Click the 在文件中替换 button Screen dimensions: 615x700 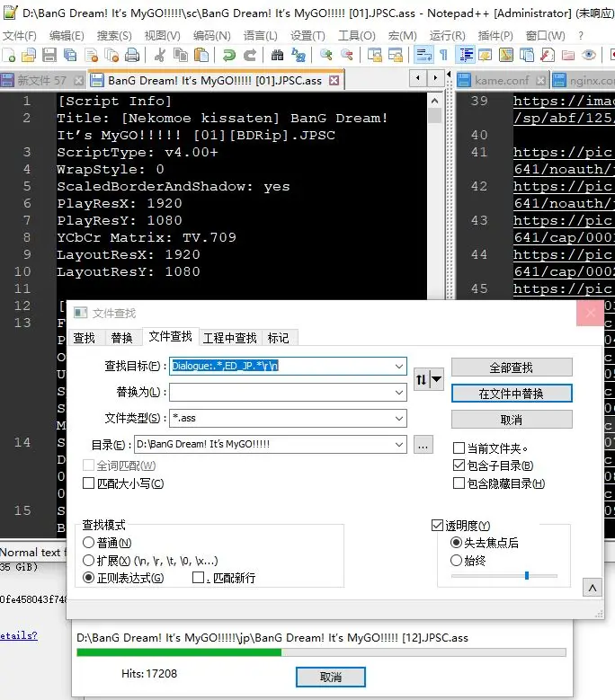coord(512,394)
